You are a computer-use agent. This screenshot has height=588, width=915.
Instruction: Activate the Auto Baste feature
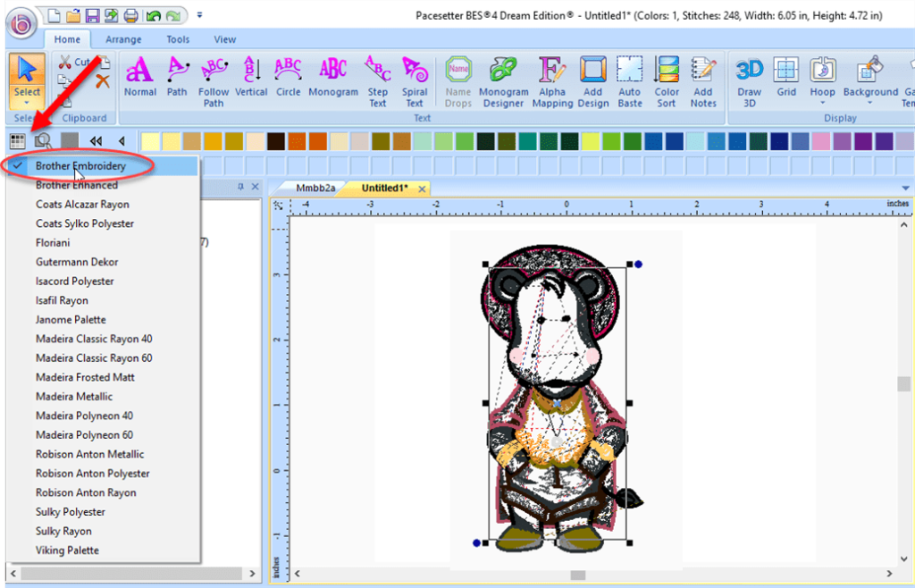(x=630, y=80)
